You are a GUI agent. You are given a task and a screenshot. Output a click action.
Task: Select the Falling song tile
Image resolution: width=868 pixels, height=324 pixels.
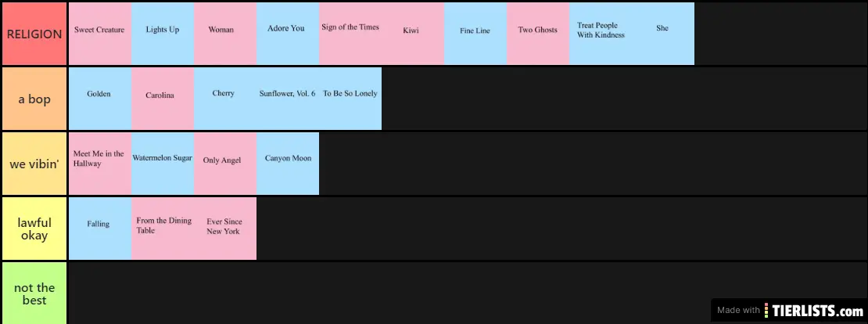pos(100,228)
